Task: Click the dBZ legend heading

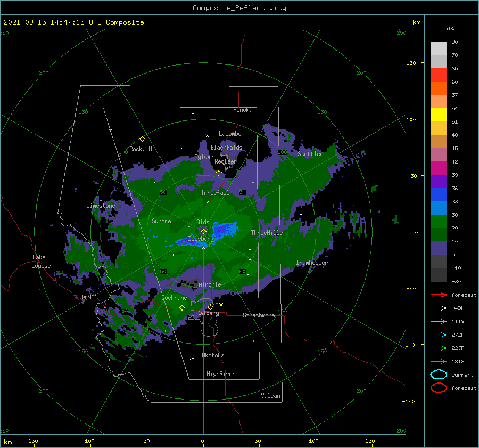Action: point(451,28)
